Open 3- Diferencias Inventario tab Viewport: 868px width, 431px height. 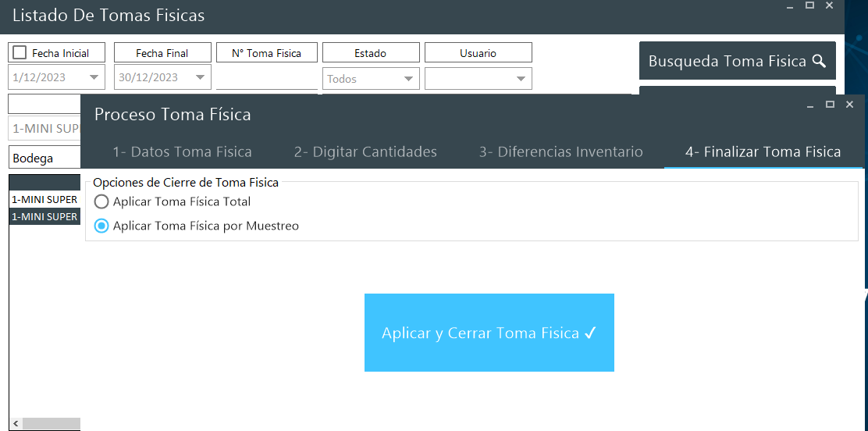coord(560,152)
